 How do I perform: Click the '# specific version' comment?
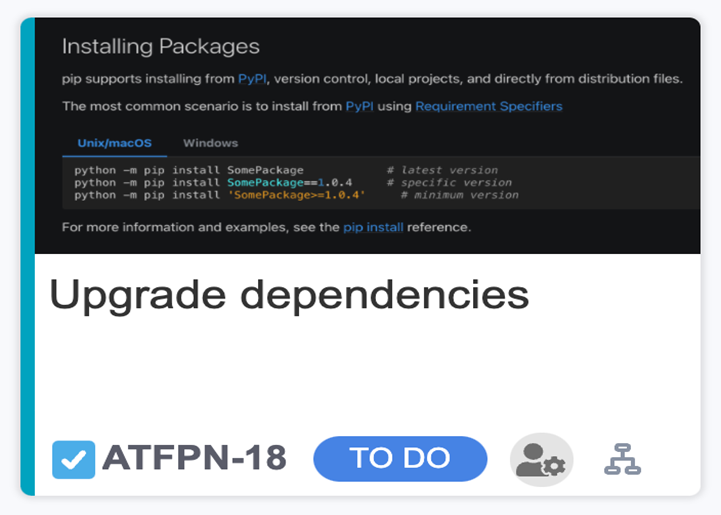pos(449,183)
